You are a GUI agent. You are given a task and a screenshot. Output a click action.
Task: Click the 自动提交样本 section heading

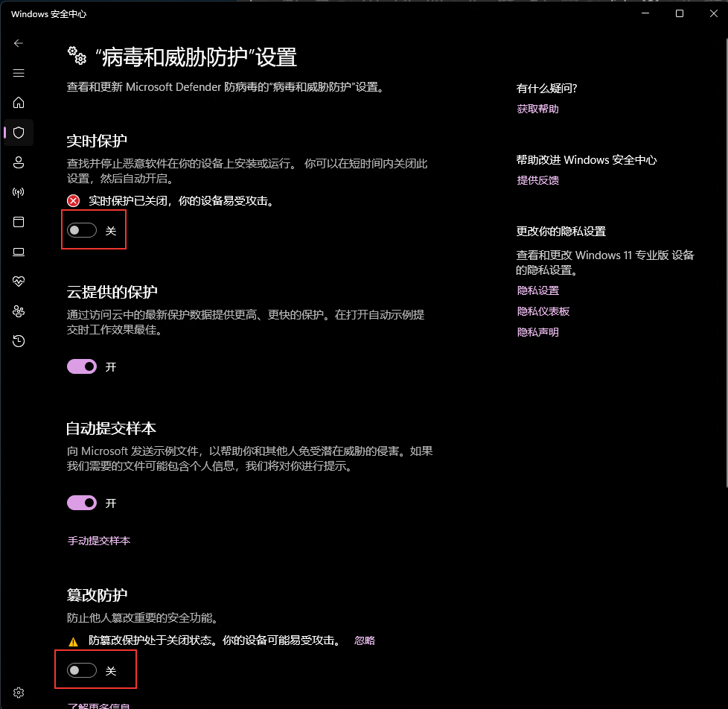click(x=111, y=428)
